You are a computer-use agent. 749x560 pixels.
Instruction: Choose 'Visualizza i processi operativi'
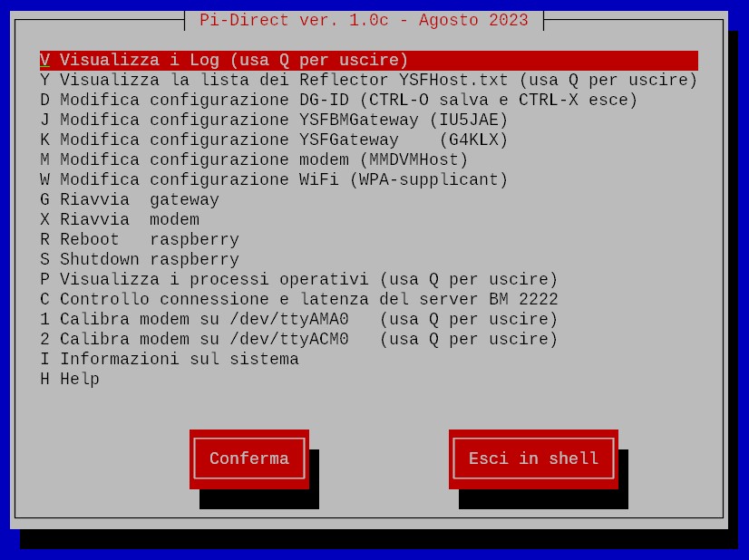point(299,280)
